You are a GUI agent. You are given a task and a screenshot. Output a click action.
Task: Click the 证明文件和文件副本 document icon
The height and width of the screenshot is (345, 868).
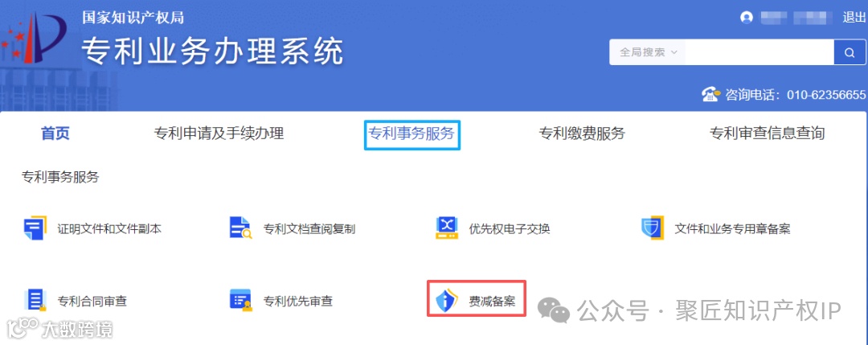coord(35,228)
